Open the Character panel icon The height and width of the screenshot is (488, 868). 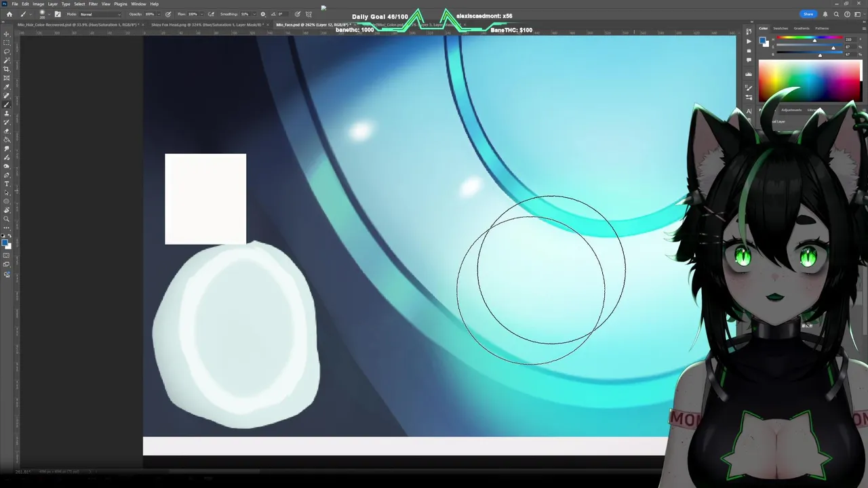[749, 111]
